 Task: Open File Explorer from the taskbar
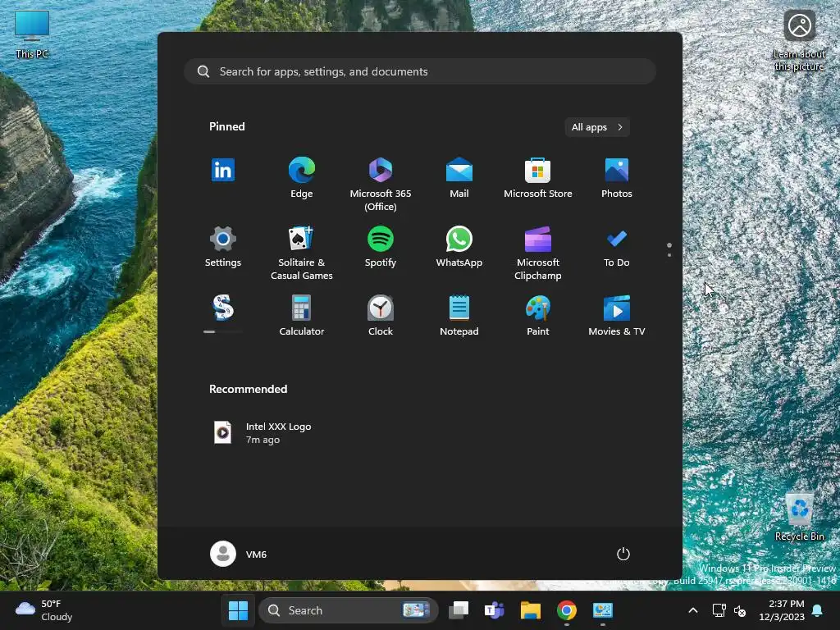pyautogui.click(x=531, y=610)
